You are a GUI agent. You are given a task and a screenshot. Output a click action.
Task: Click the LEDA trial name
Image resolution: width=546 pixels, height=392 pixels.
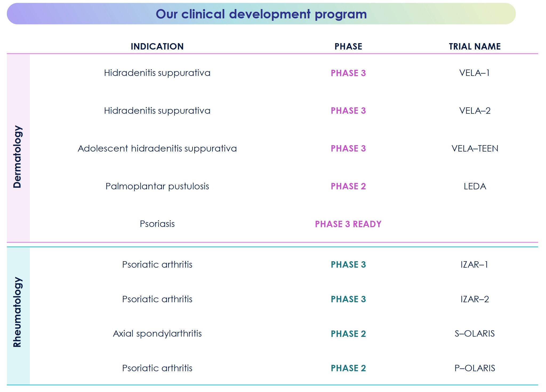[475, 186]
